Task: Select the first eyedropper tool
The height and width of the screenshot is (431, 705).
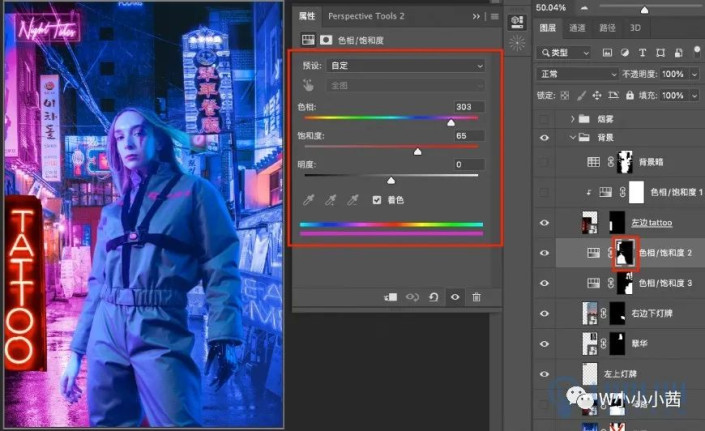Action: (308, 200)
